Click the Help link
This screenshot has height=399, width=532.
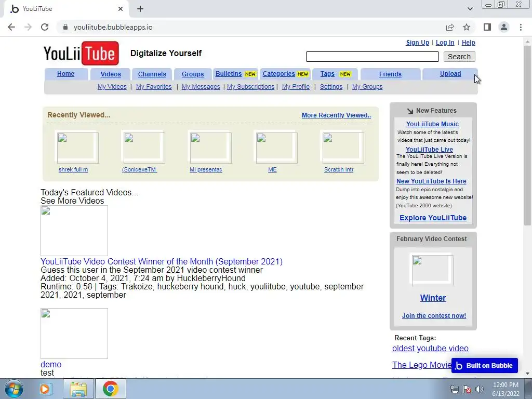click(x=468, y=43)
